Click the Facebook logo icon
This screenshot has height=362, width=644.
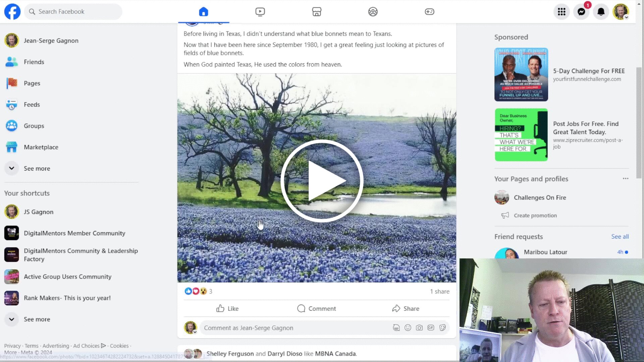(12, 12)
